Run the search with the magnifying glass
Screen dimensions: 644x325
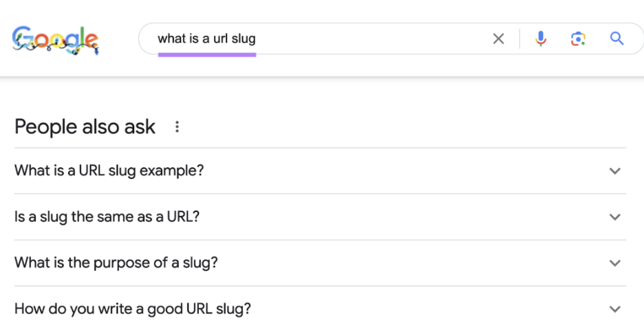616,39
